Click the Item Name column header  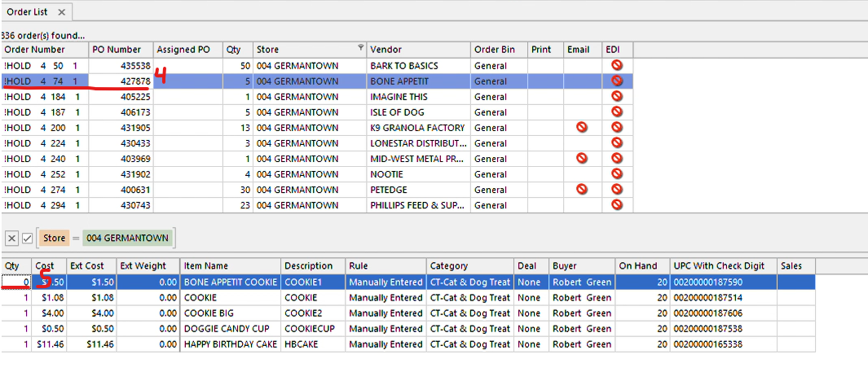pyautogui.click(x=231, y=266)
